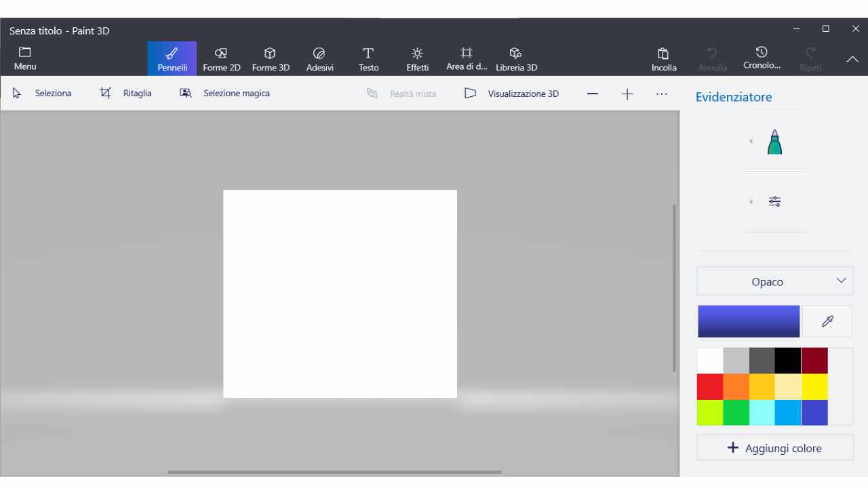Select the bright yellow swatch
This screenshot has height=488, width=868.
(814, 386)
